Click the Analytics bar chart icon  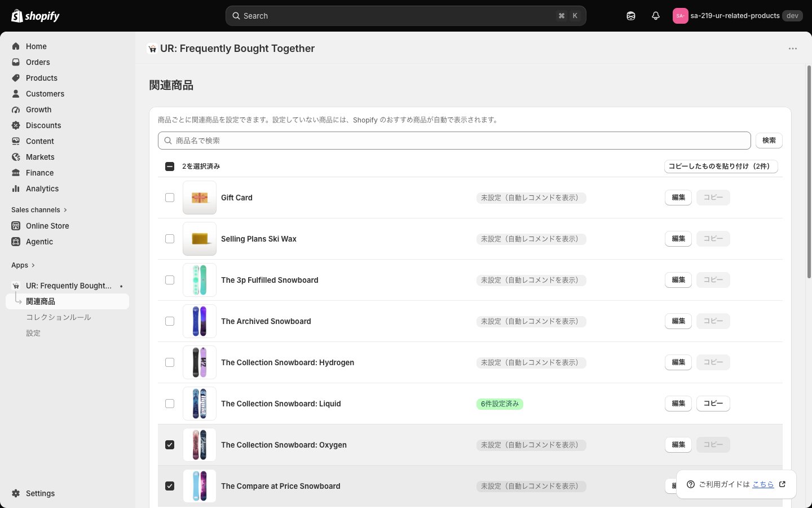[16, 189]
